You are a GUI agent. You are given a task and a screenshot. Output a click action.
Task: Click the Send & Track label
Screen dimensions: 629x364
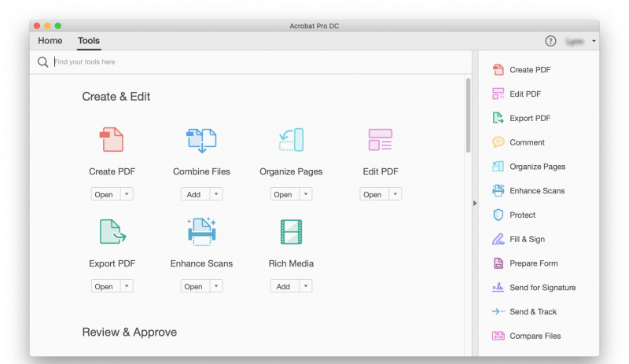pyautogui.click(x=533, y=312)
